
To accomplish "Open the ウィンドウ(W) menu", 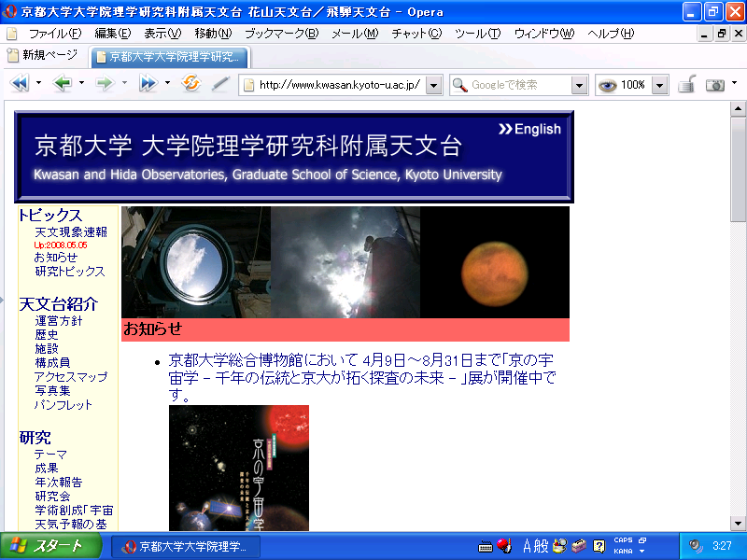I will [x=544, y=34].
